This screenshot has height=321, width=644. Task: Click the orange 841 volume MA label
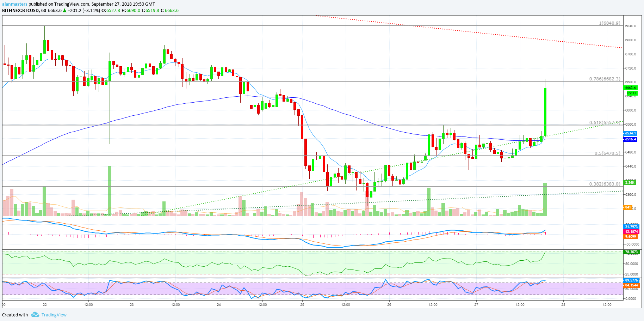[628, 207]
